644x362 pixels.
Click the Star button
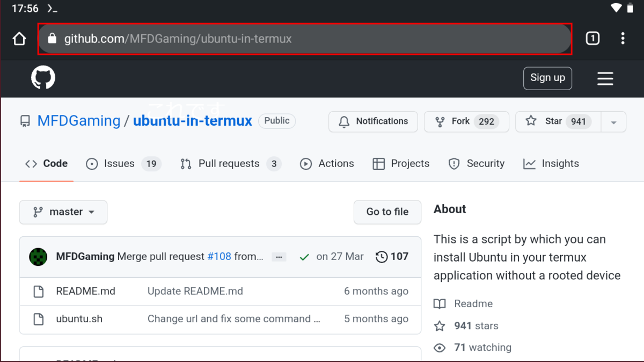558,121
